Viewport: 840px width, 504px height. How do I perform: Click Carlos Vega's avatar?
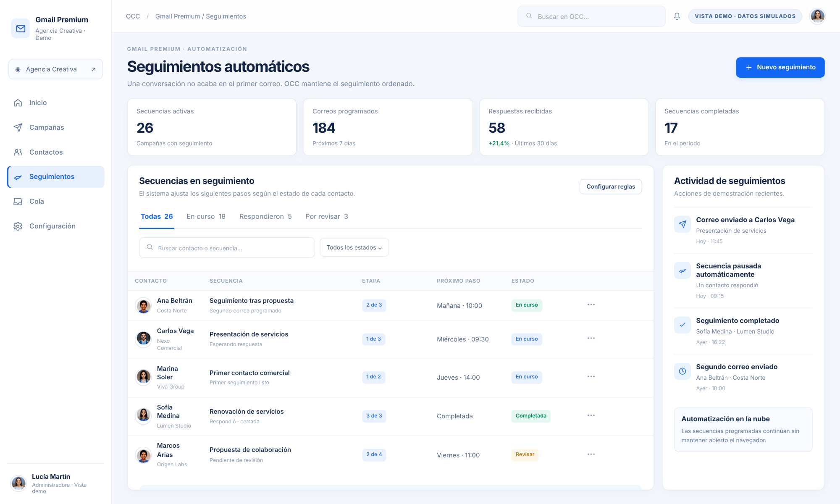143,339
